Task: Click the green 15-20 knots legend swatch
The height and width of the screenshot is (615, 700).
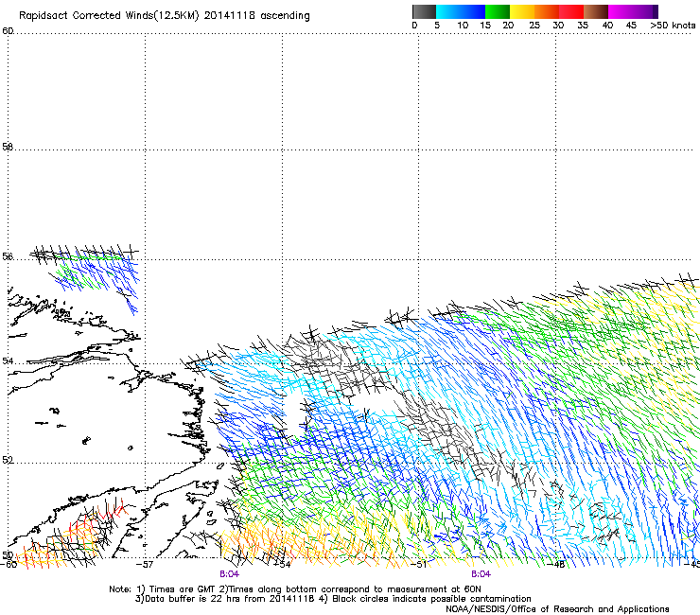Action: pyautogui.click(x=498, y=11)
